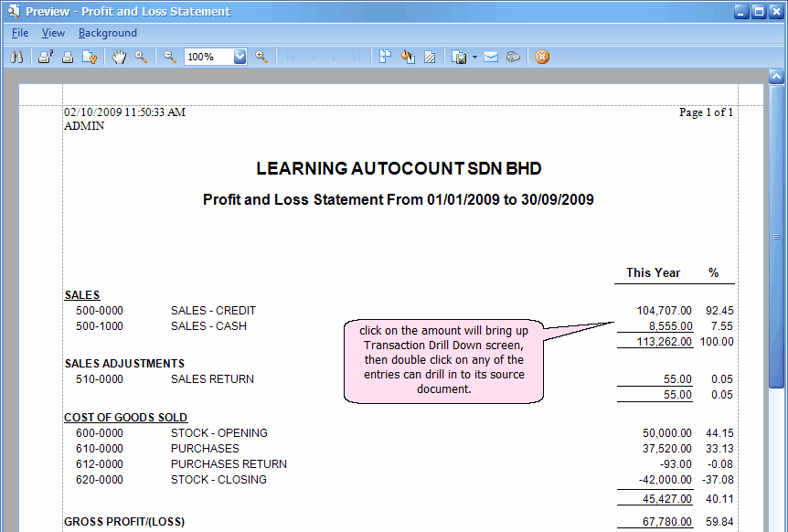Click the GROSS PROFIT/(LOSS) label

pyautogui.click(x=124, y=522)
